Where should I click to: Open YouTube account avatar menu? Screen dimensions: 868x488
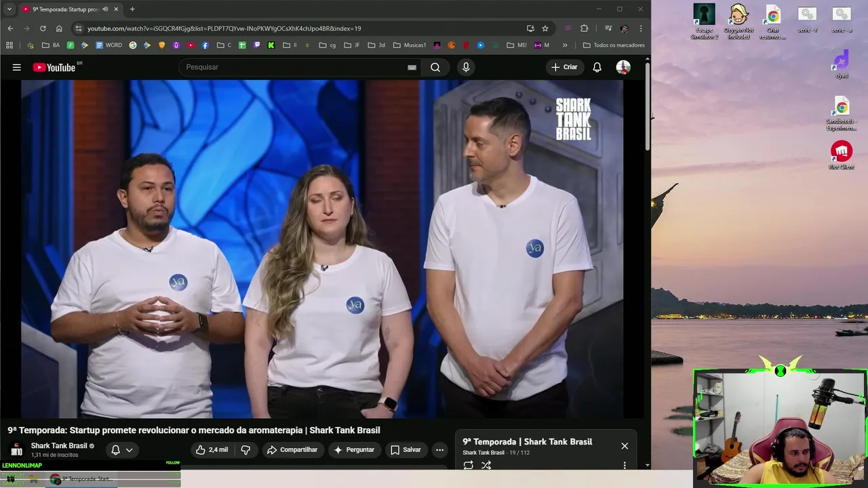coord(623,67)
